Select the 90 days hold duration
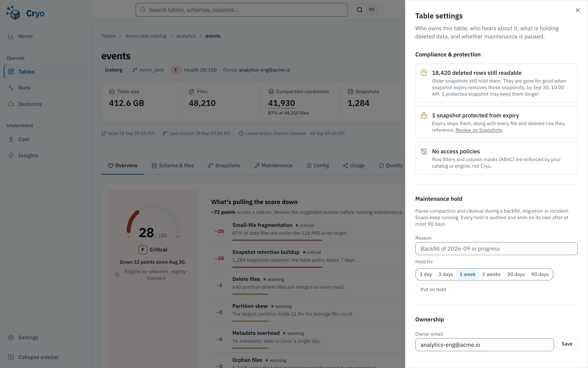Viewport: 588px width, 368px height. pos(540,274)
